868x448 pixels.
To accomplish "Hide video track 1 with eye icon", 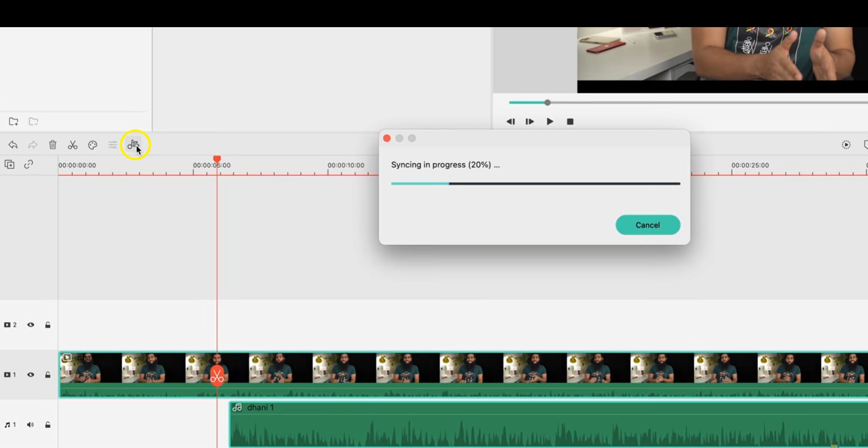I will point(31,375).
